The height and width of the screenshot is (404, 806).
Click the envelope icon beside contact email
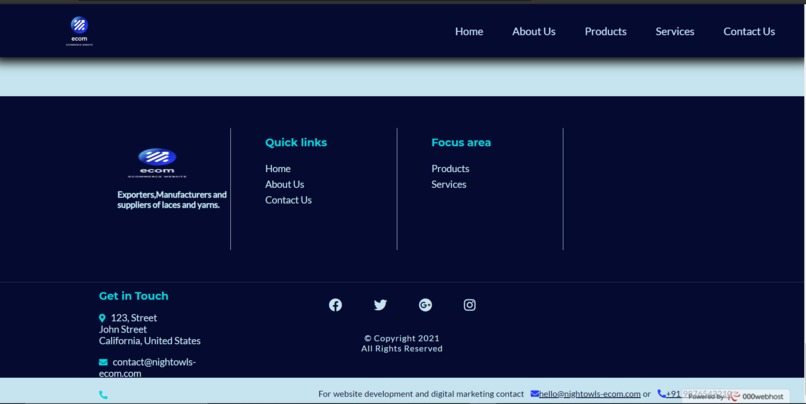[103, 362]
